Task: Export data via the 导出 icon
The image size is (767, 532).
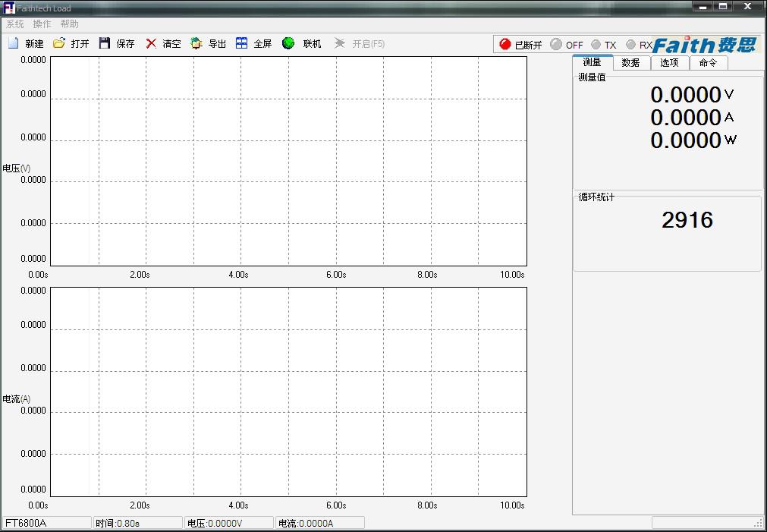Action: click(x=196, y=43)
